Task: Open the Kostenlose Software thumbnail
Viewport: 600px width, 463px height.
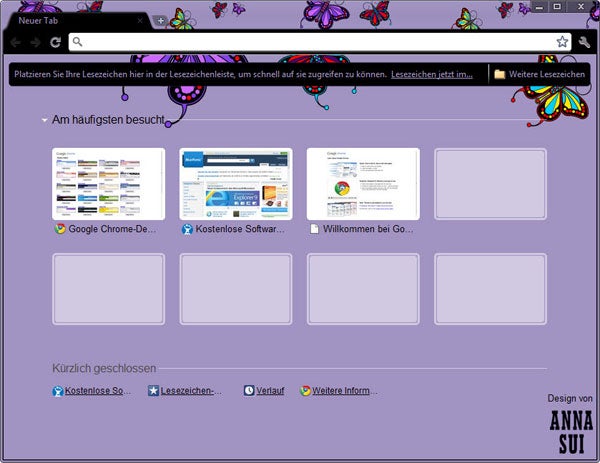Action: tap(236, 184)
